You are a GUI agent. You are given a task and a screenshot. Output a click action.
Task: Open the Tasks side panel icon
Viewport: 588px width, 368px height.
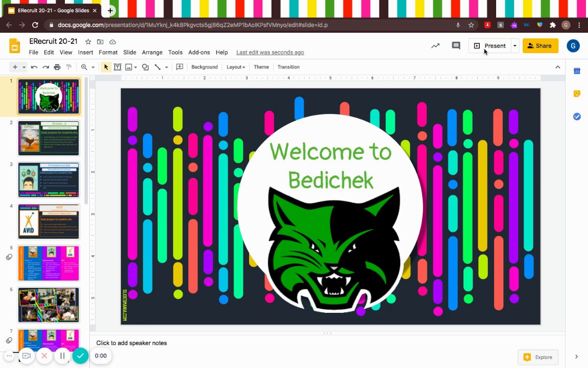pos(577,117)
